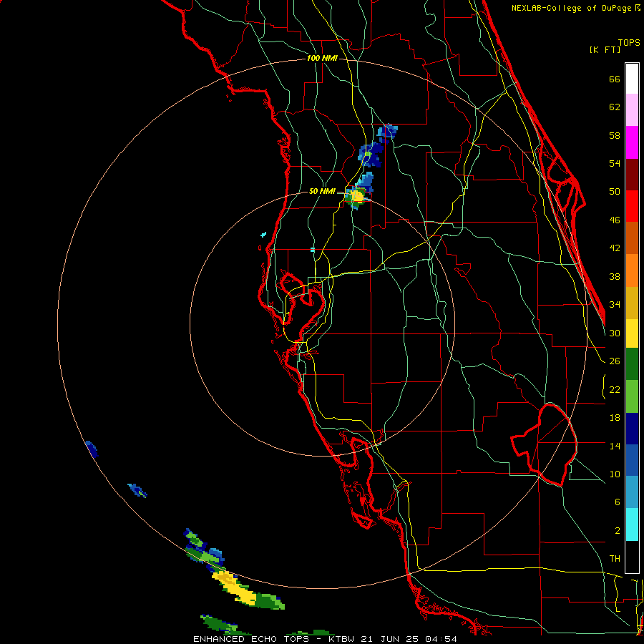The width and height of the screenshot is (644, 644).
Task: Pick the dark maroon swatch in the color bar
Action: point(632,175)
